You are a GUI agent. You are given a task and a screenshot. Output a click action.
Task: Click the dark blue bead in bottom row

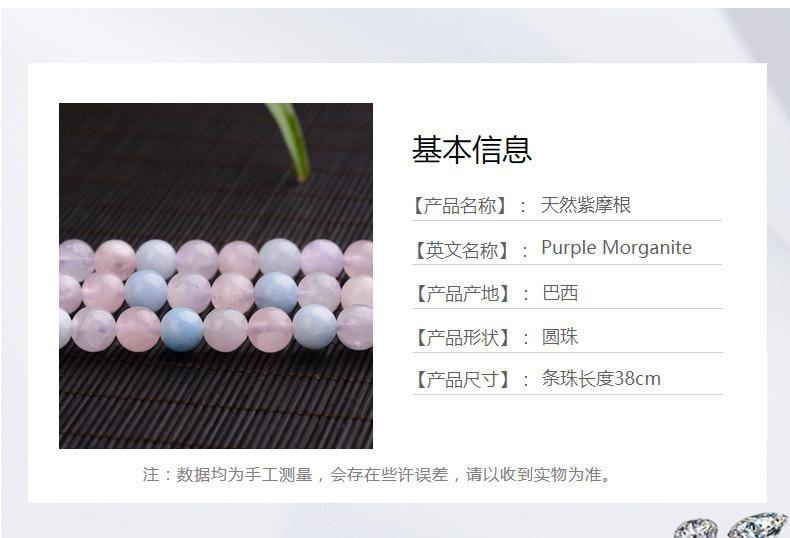(182, 329)
